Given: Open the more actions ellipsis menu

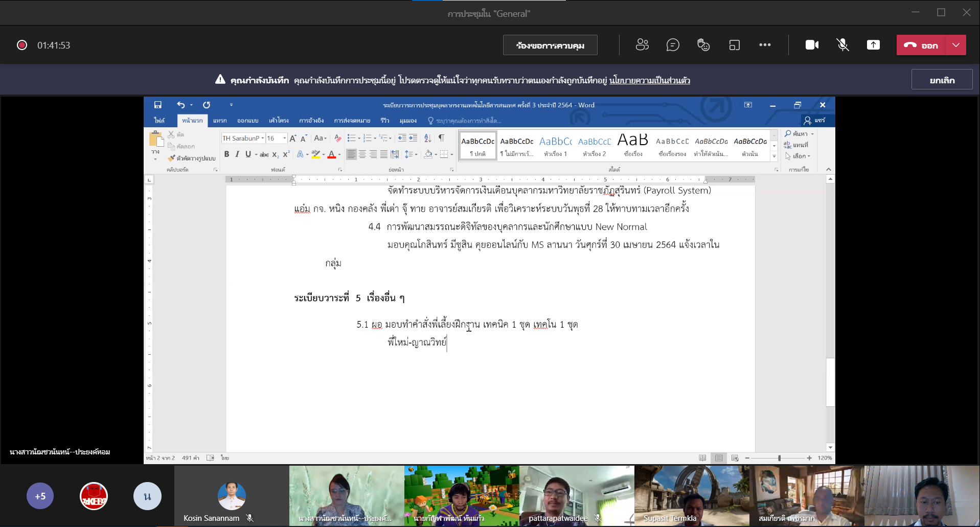Looking at the screenshot, I should coord(765,45).
